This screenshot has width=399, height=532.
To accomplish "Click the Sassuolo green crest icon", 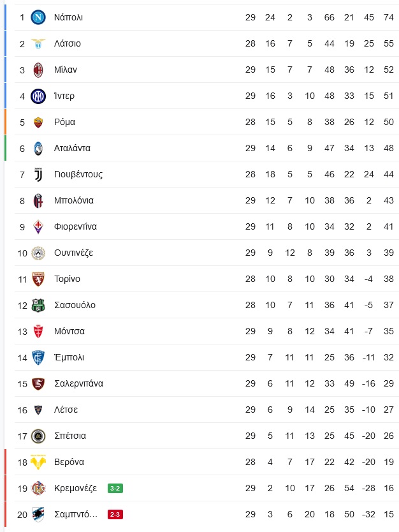I will (x=38, y=305).
